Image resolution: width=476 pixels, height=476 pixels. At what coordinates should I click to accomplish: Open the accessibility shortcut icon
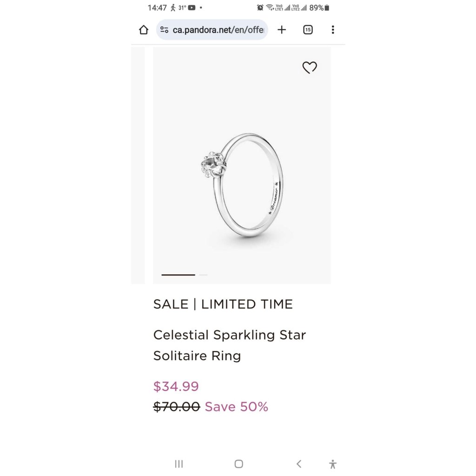[x=333, y=464]
